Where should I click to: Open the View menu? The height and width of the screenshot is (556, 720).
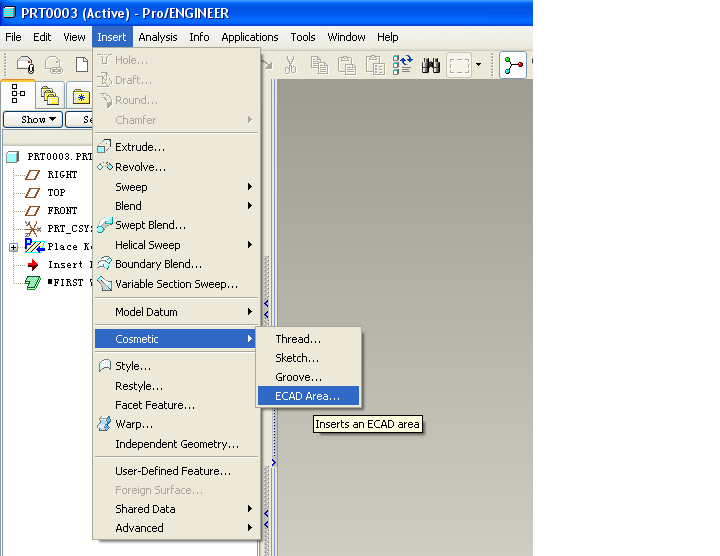(x=74, y=37)
